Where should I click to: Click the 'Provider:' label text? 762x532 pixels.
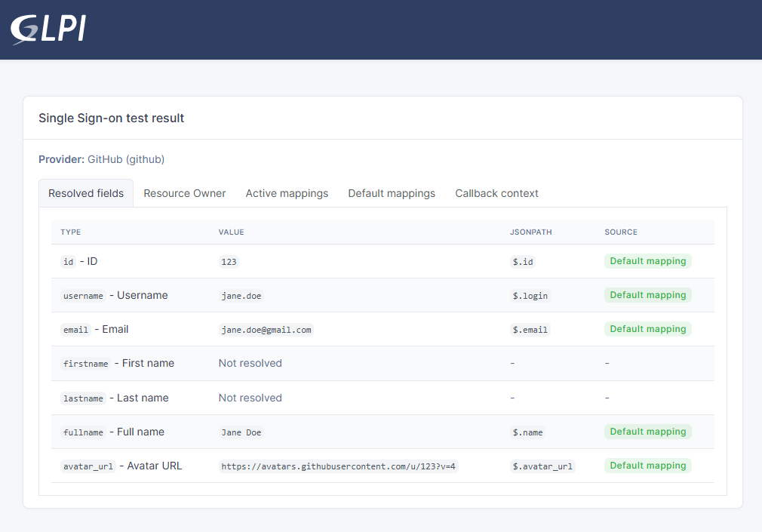[62, 159]
